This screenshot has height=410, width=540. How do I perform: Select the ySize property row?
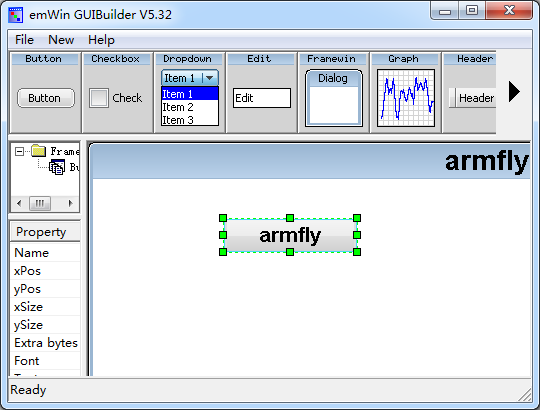(x=45, y=325)
